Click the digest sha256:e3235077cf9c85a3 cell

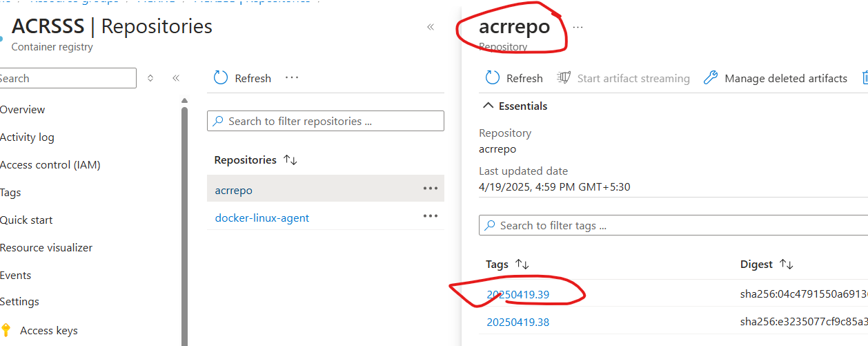click(804, 322)
